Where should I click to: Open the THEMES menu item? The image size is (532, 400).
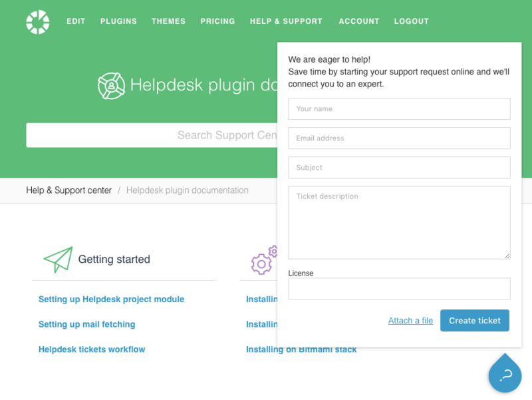(x=168, y=21)
